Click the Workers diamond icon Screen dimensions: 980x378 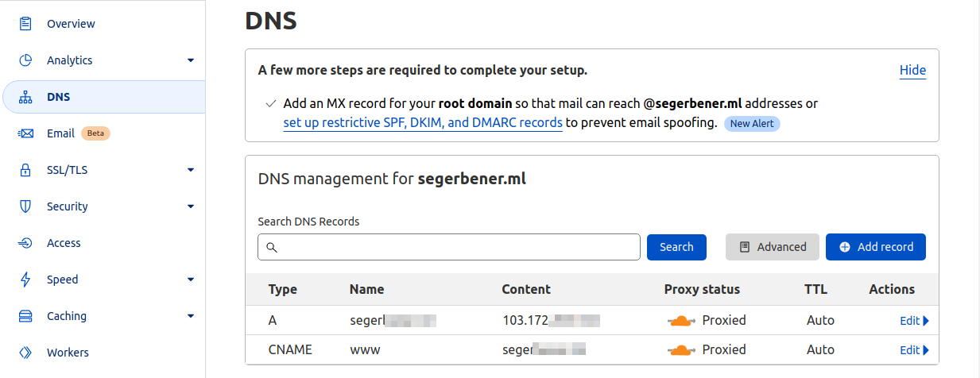click(25, 353)
